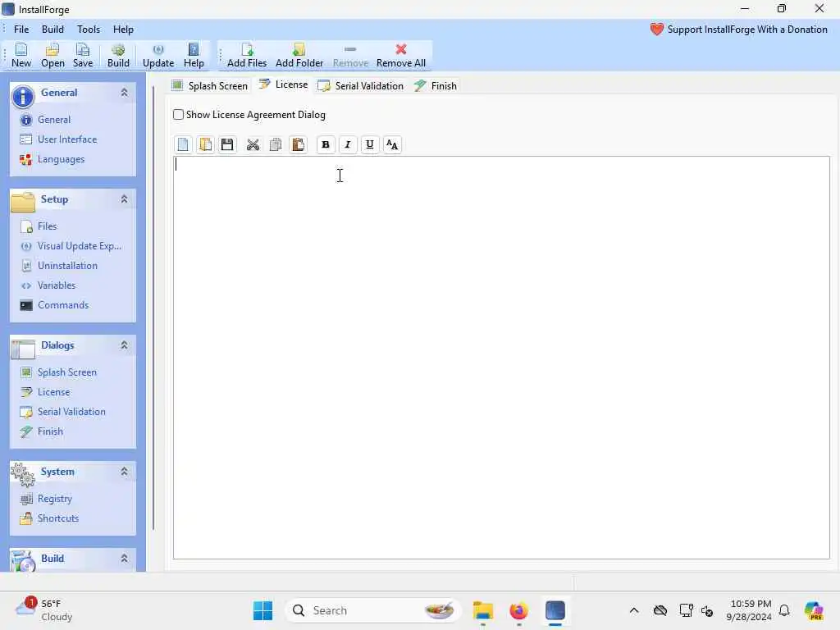
Task: Toggle italic text formatting
Action: click(348, 144)
